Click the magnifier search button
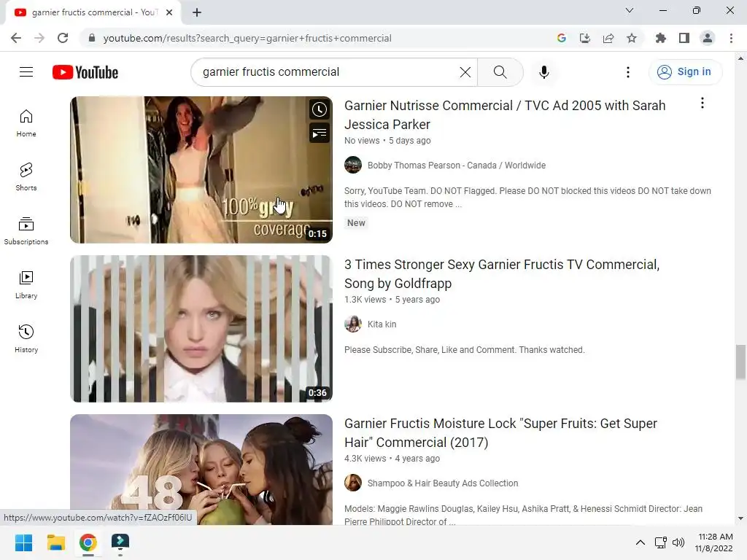This screenshot has height=560, width=747. [500, 72]
